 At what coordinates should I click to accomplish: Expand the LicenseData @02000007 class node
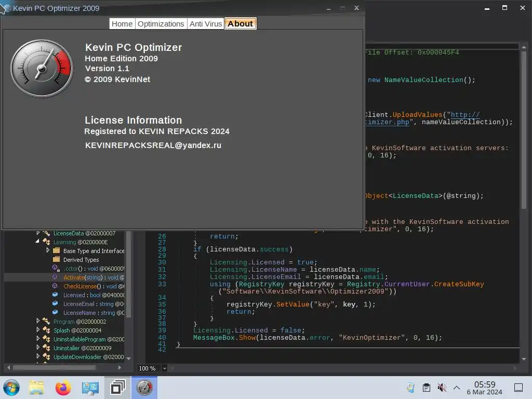(x=38, y=233)
